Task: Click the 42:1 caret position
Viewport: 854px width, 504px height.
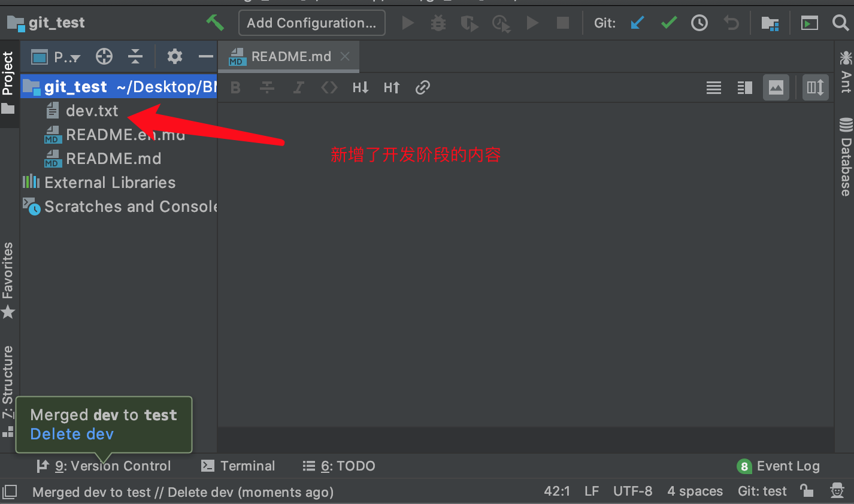Action: [x=557, y=491]
